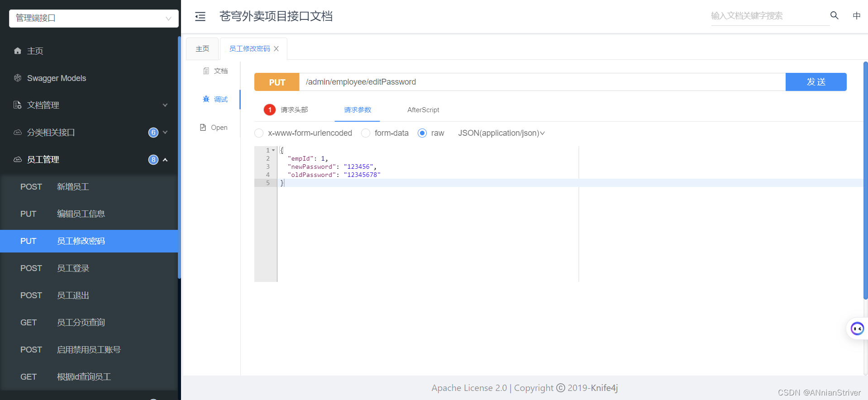Open the floating assistant robot icon
This screenshot has width=868, height=400.
click(857, 329)
